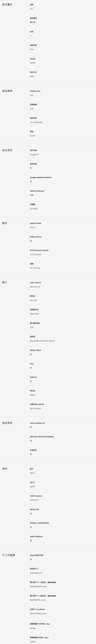
Task: Click the HDMI2.1*3 version value
Action: click(x=34, y=500)
